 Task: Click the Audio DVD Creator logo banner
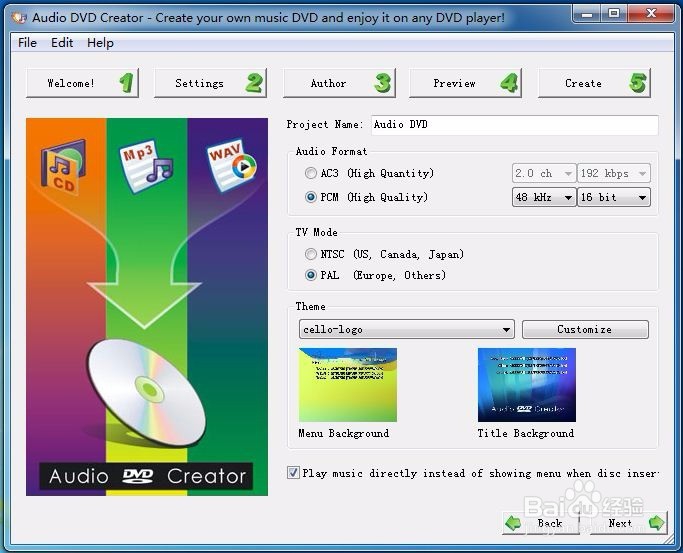tap(146, 476)
